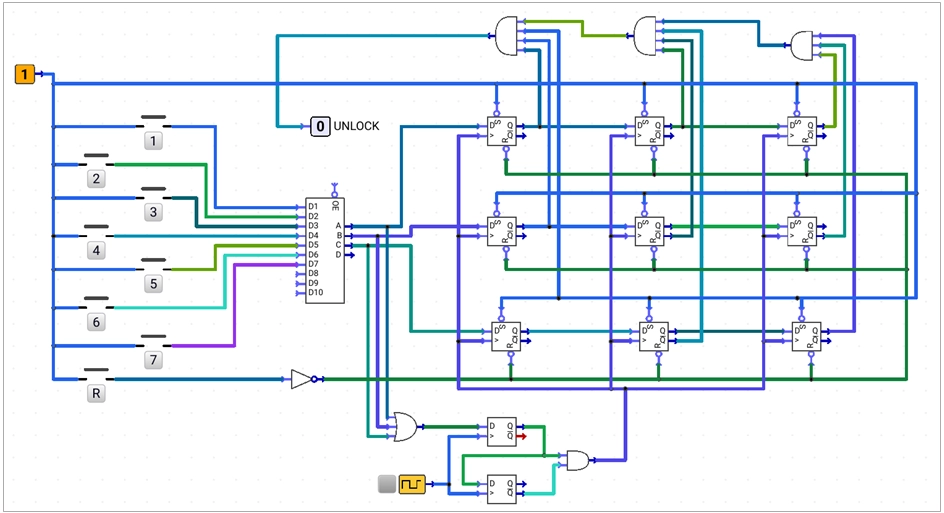The image size is (944, 513).
Task: Select bottom-row right flip-flop
Action: coord(807,336)
